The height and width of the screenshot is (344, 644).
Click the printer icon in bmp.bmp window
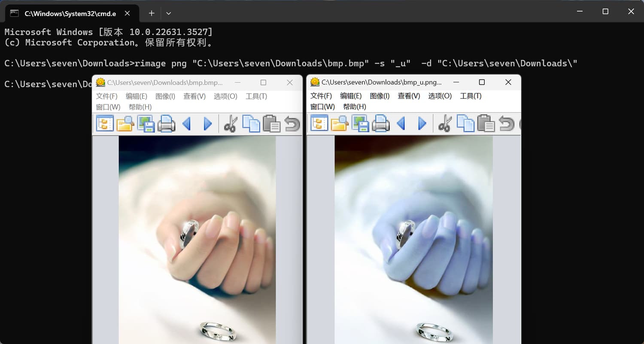167,124
